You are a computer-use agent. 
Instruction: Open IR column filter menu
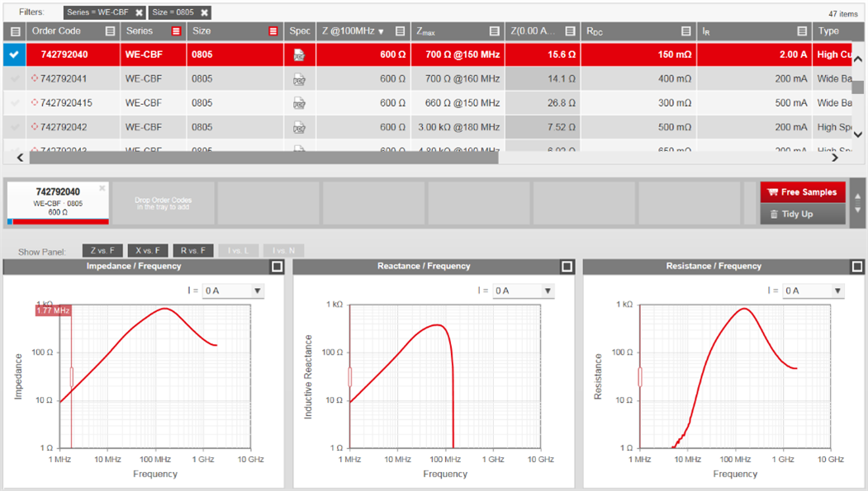pos(802,31)
